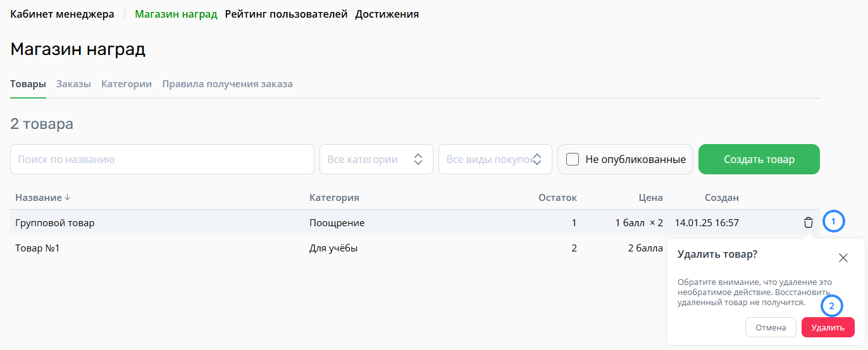The image size is (868, 350).
Task: Click the trash icon for Групповой товар
Action: pos(808,222)
